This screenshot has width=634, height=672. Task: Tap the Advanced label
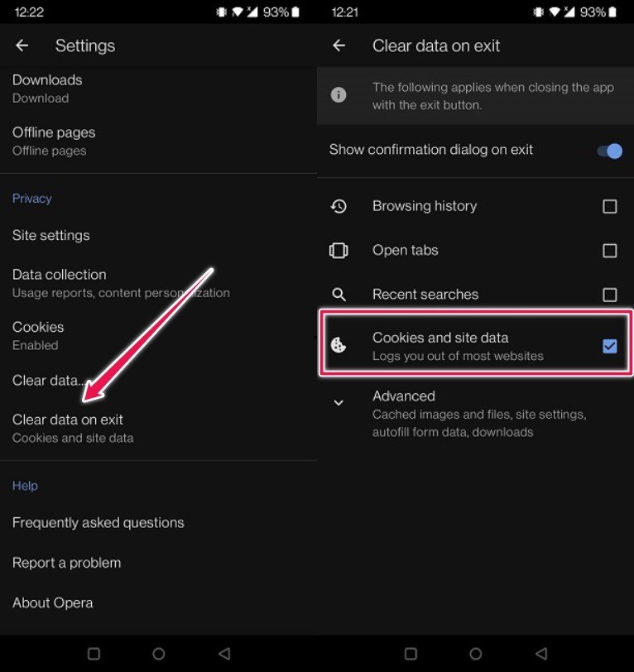coord(404,396)
